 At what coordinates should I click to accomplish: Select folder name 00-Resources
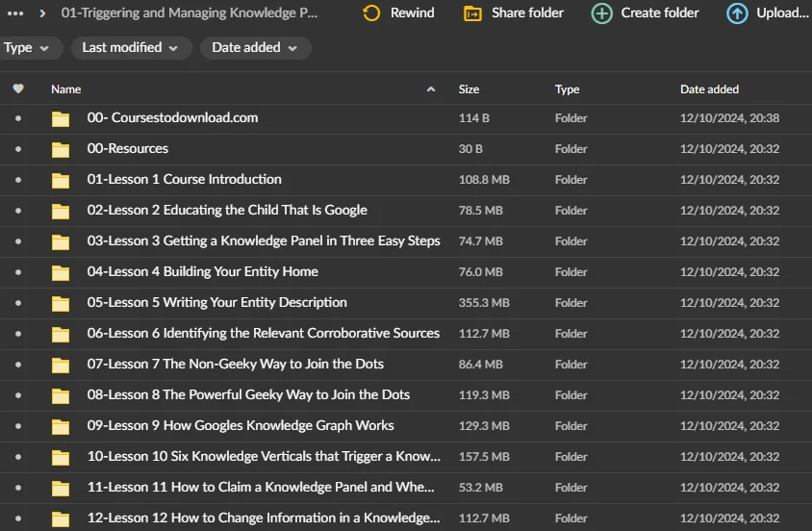pyautogui.click(x=127, y=148)
